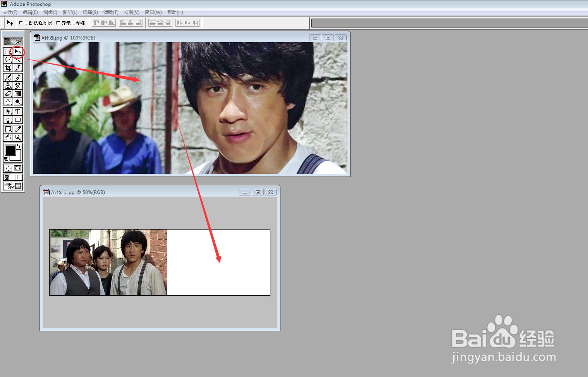Reset to default foreground and background colors
This screenshot has width=588, height=377.
(x=6, y=159)
